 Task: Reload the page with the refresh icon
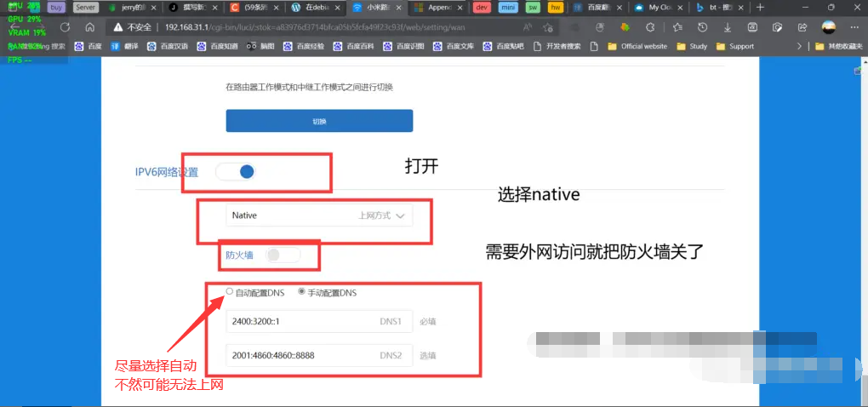click(66, 27)
